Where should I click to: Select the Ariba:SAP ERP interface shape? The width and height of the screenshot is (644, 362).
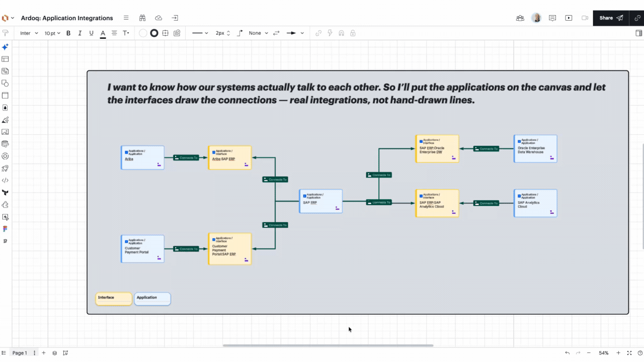click(x=229, y=157)
